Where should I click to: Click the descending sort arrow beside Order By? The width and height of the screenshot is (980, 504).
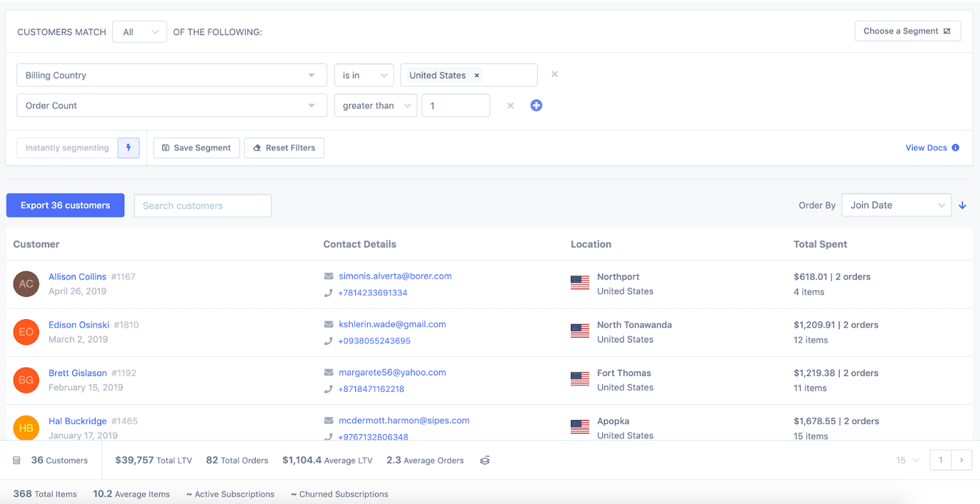(962, 205)
